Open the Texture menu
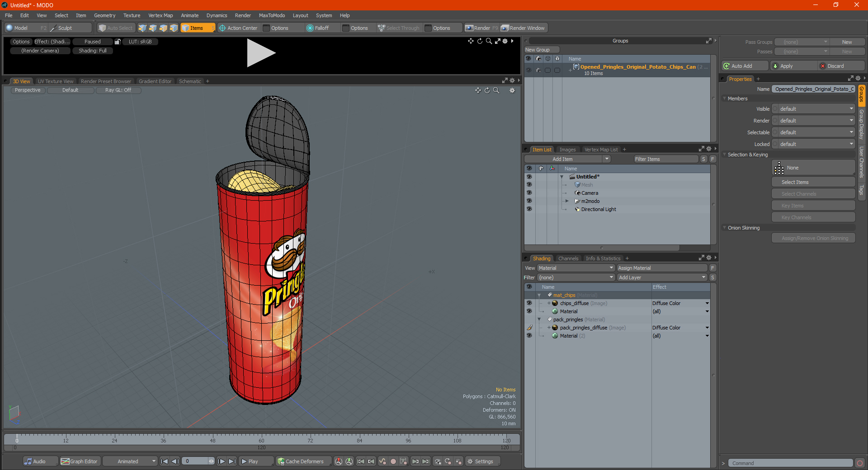This screenshot has height=470, width=868. [132, 15]
